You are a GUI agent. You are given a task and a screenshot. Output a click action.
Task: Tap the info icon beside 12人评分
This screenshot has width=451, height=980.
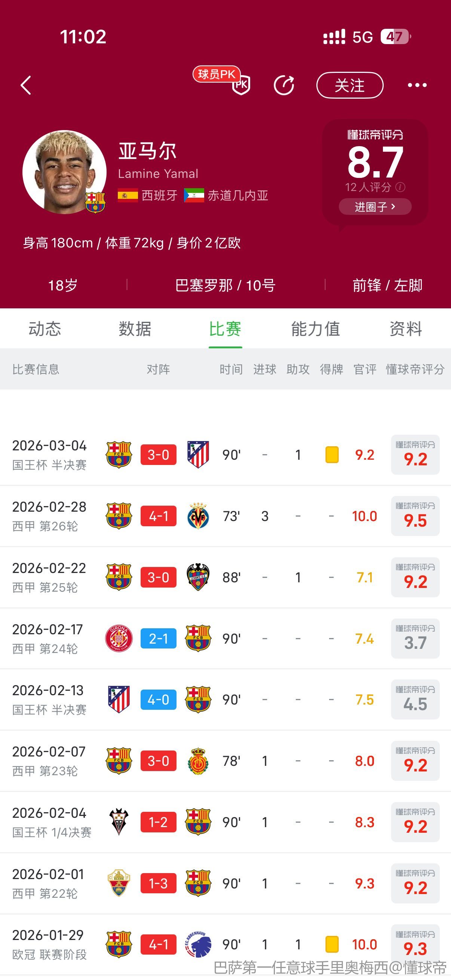coord(401,187)
